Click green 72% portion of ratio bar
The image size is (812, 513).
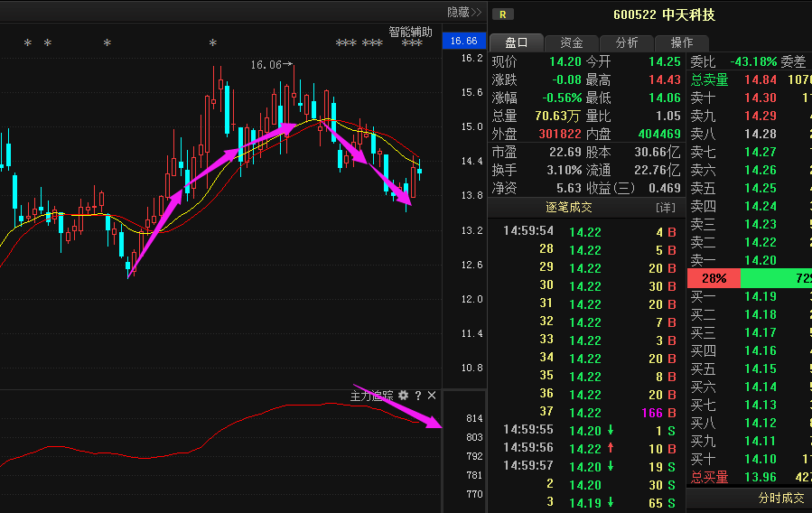tap(776, 278)
